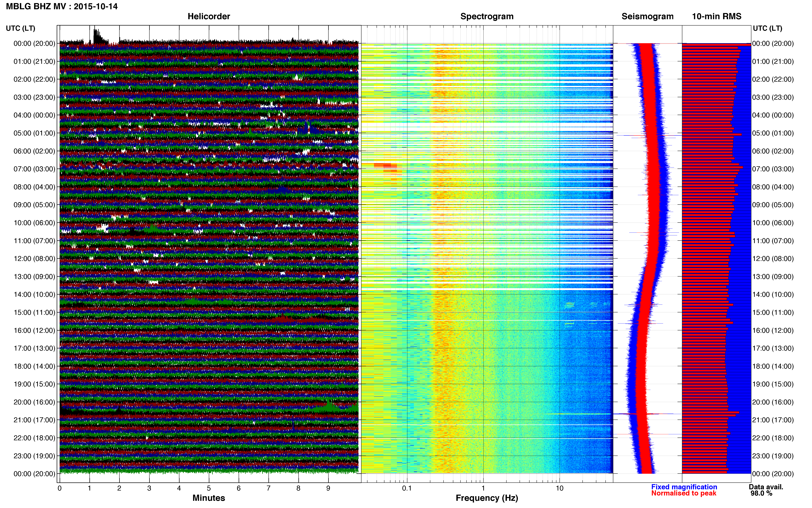This screenshot has height=508, width=812.
Task: Click left time label '05:00 (01:00)'
Action: pyautogui.click(x=34, y=133)
